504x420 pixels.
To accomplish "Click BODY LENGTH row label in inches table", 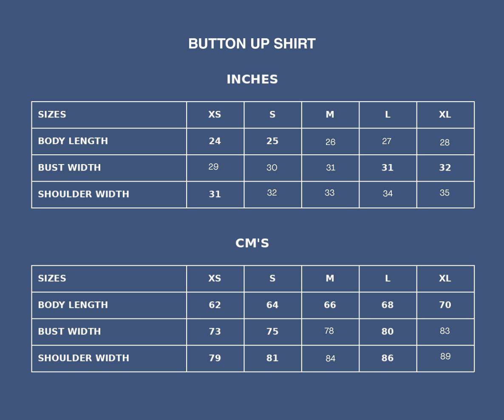I will pos(73,141).
